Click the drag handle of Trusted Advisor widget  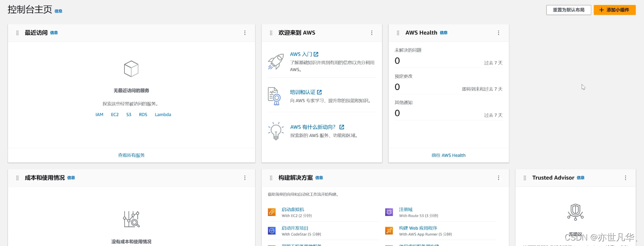click(525, 178)
